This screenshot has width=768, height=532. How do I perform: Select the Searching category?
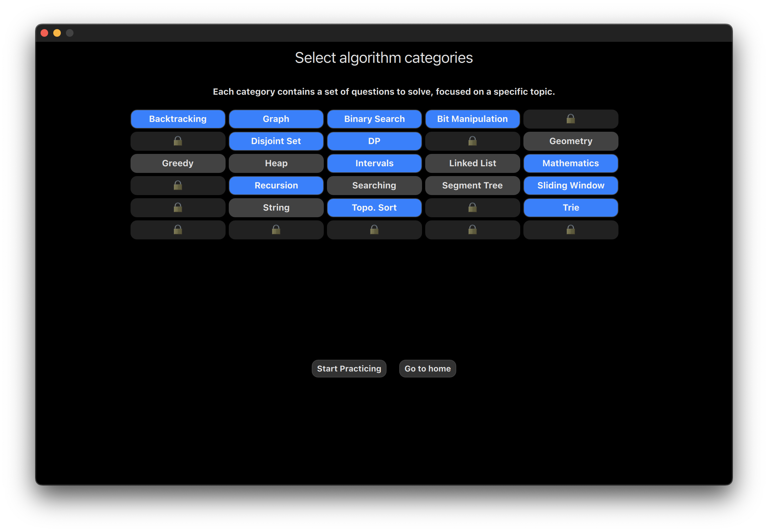pos(374,185)
